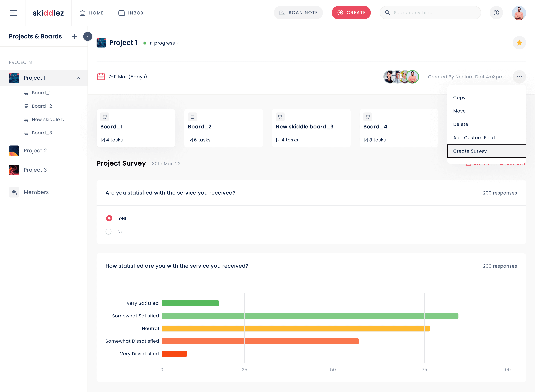This screenshot has width=535, height=392.
Task: Click Created By Neelam D text
Action: point(466,77)
